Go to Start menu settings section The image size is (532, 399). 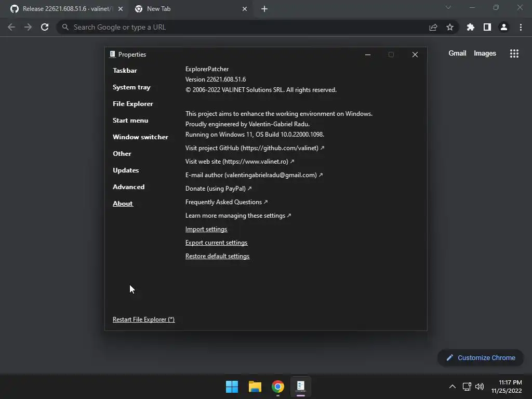[x=130, y=121]
